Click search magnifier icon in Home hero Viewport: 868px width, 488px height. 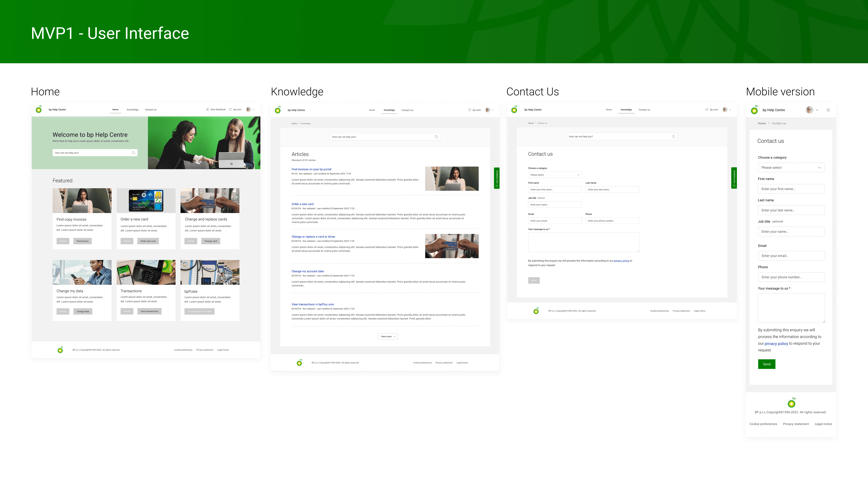(x=133, y=153)
